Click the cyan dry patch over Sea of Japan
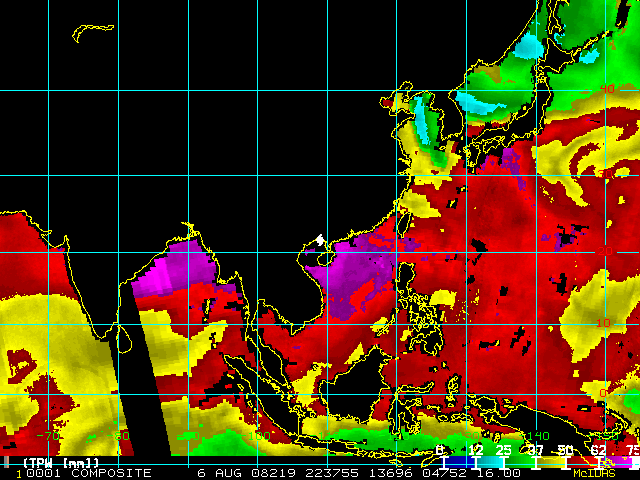Viewport: 640px width, 480px height. (478, 101)
